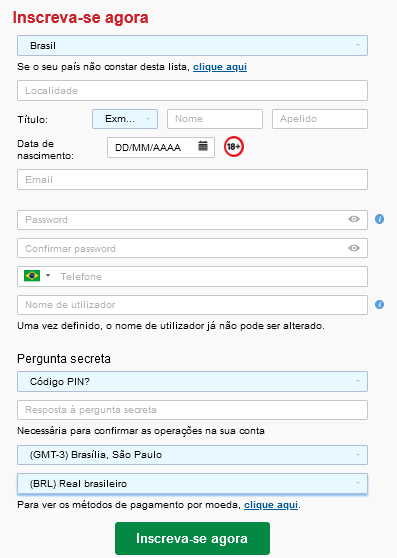The image size is (397, 558).
Task: Open the Código PIN? secret question dropdown
Action: [192, 381]
